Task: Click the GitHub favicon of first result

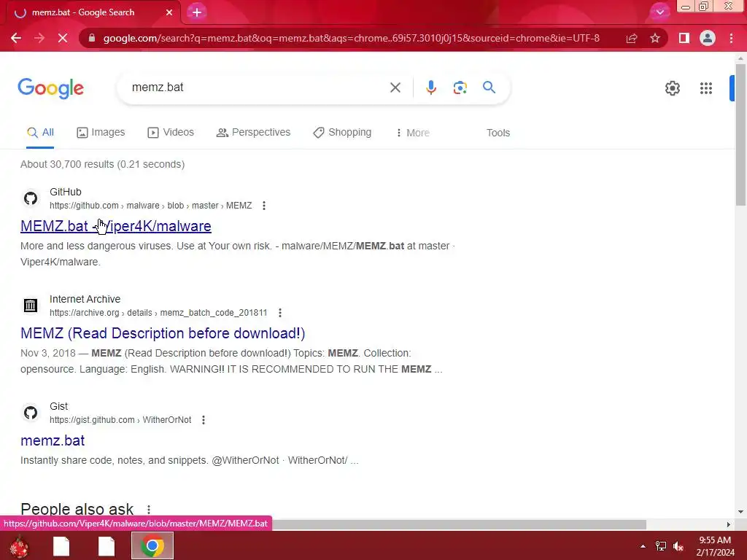Action: (31, 198)
